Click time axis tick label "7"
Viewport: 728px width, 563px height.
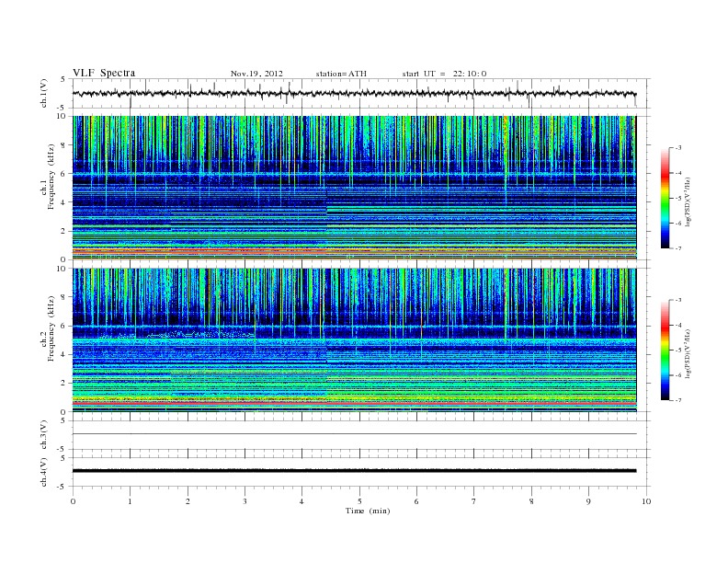click(474, 501)
